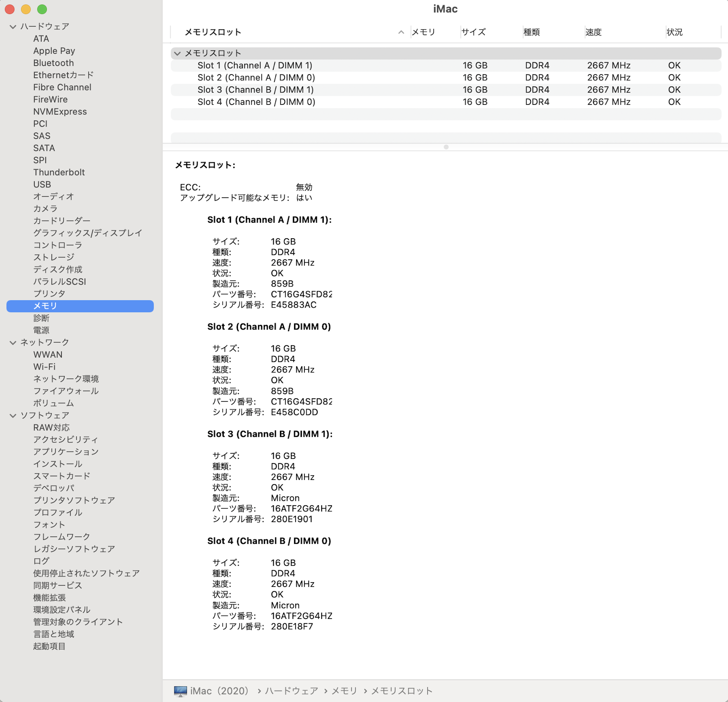Open Ethernetカード in the sidebar
This screenshot has height=702, width=728.
point(64,75)
